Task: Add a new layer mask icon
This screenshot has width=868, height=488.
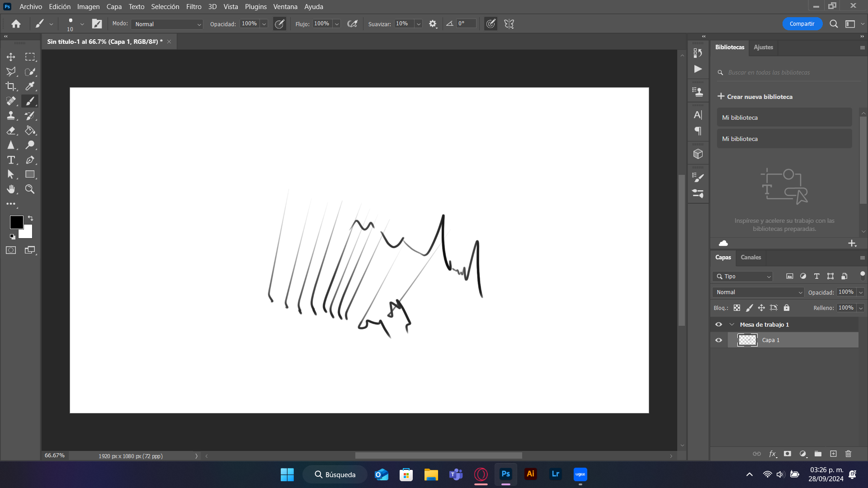Action: click(x=788, y=454)
